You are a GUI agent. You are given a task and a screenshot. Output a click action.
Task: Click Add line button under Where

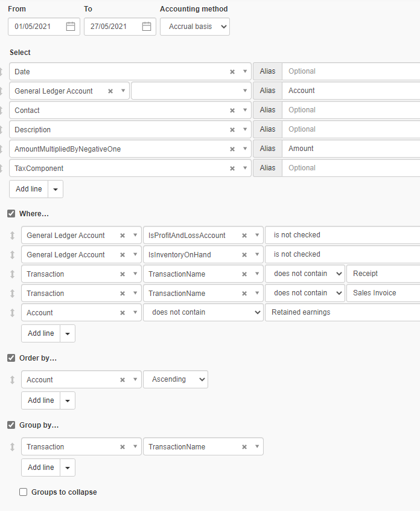point(40,333)
